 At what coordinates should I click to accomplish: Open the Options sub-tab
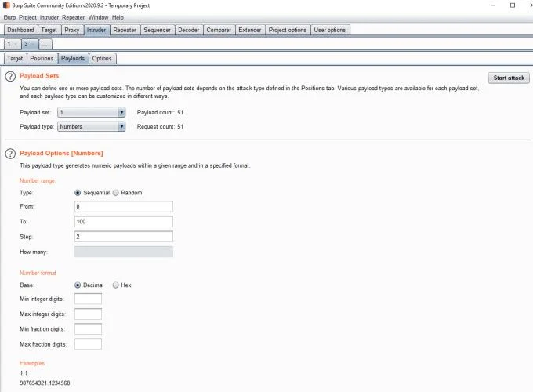pos(102,59)
